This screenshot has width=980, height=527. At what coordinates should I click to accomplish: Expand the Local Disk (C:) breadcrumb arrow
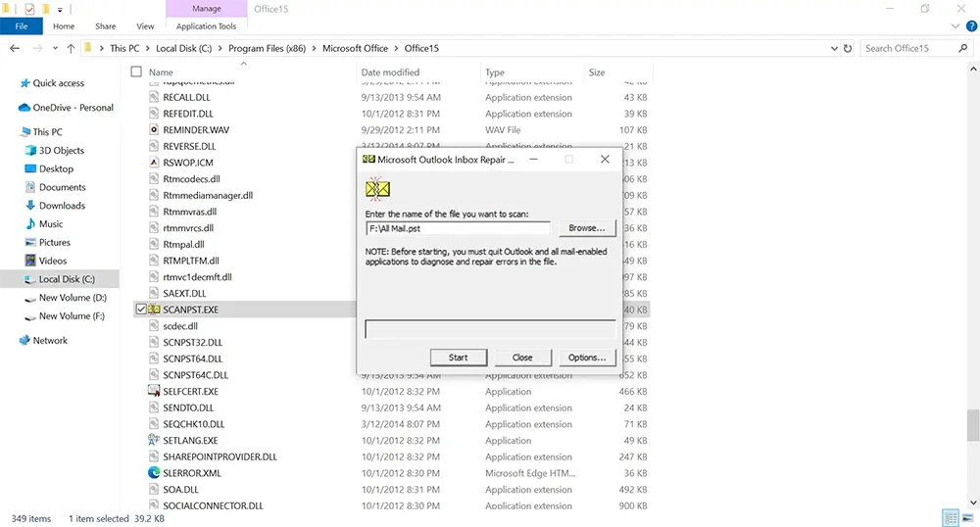tap(220, 48)
